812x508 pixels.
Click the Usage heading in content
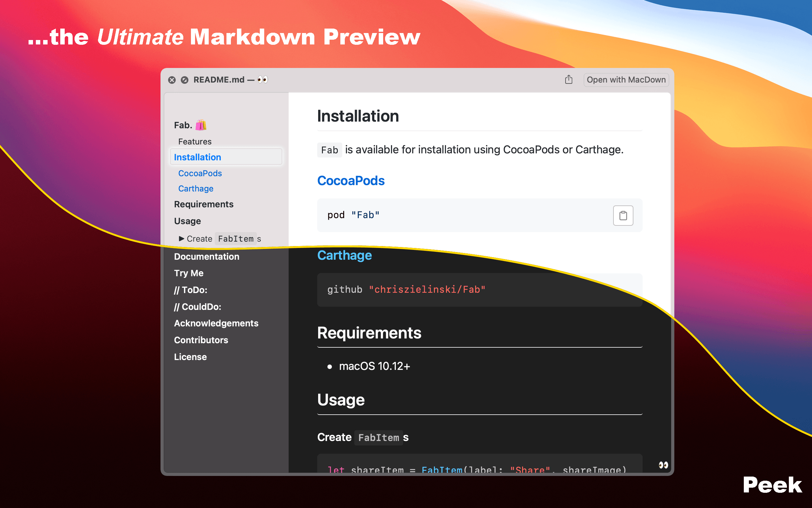[341, 400]
